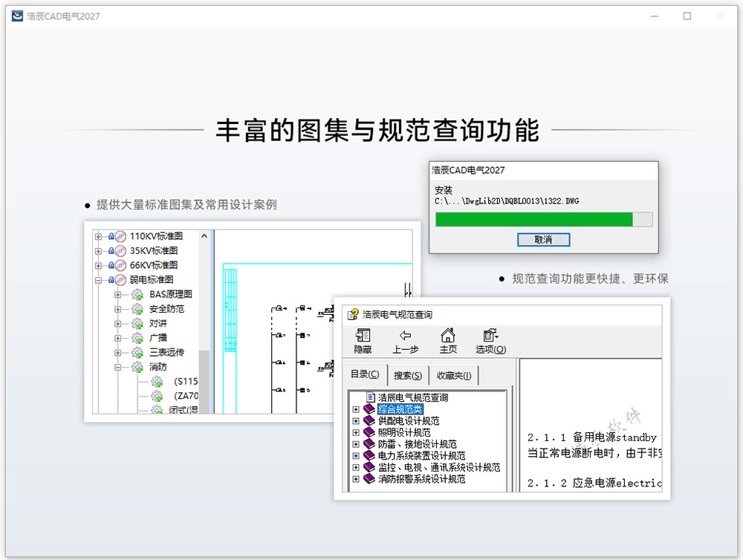Click the disc icon of 66KV标准图

[x=120, y=265]
